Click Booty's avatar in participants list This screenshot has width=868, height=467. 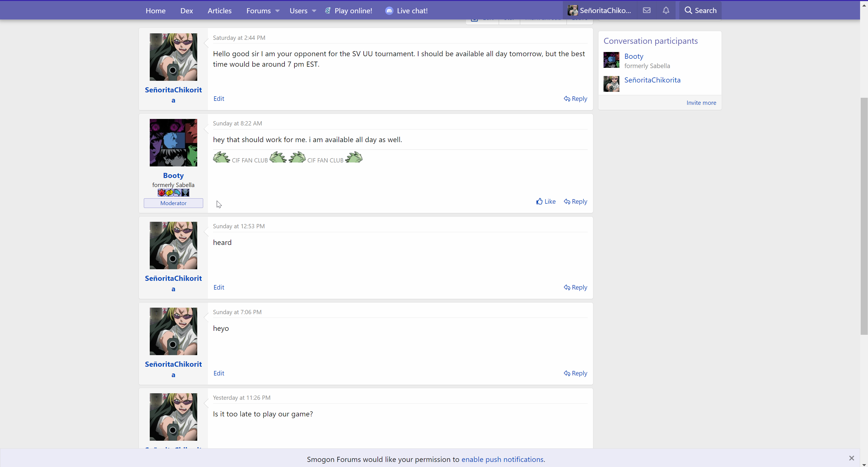[611, 60]
